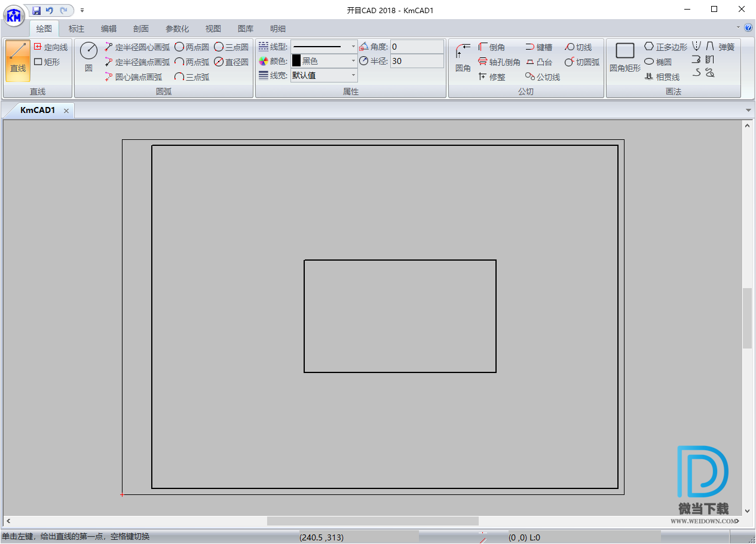
Task: Choose the 凸台 boss tool
Action: 539,62
